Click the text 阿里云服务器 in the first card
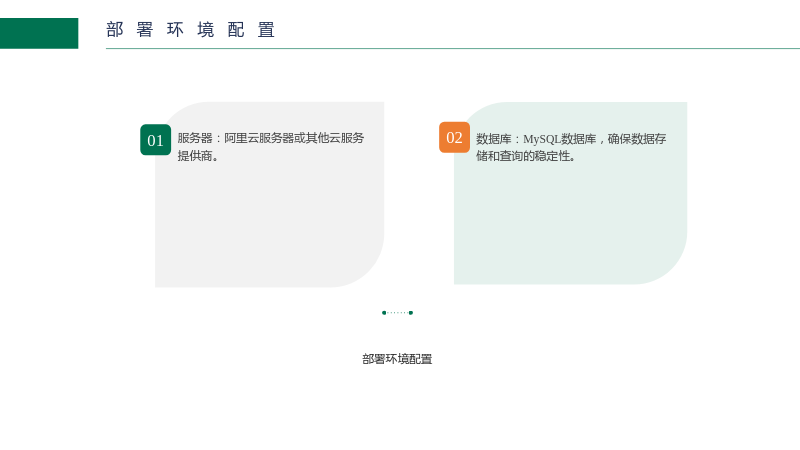 point(259,138)
